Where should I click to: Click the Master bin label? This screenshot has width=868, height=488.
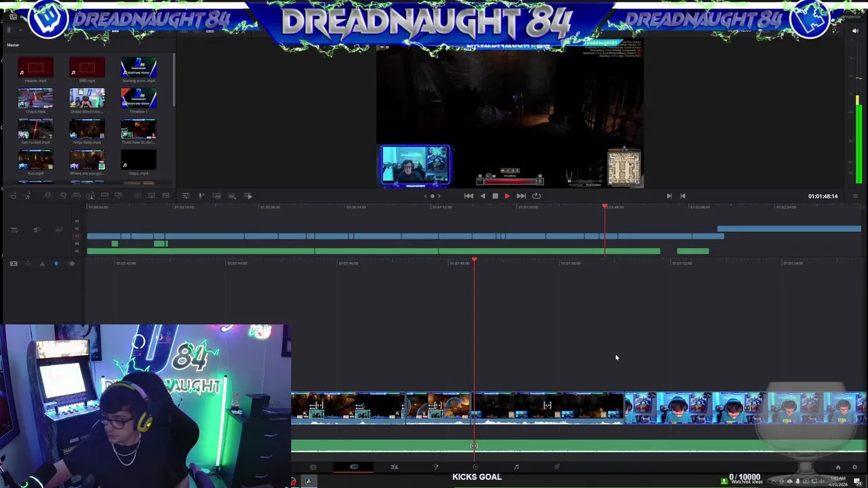pyautogui.click(x=13, y=45)
